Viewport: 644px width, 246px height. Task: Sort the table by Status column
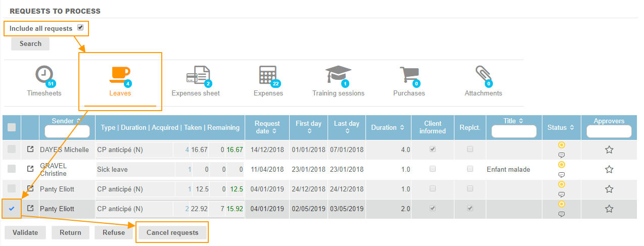click(x=561, y=128)
